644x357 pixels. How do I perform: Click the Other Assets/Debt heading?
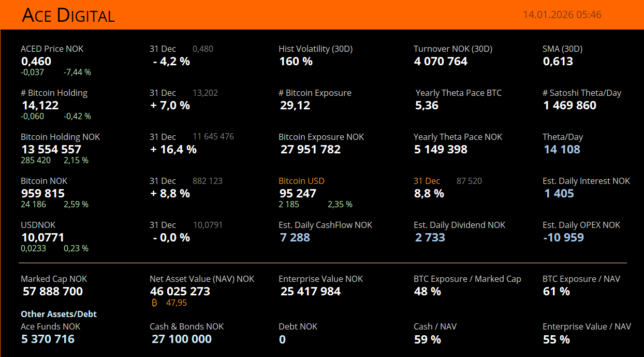(x=59, y=314)
